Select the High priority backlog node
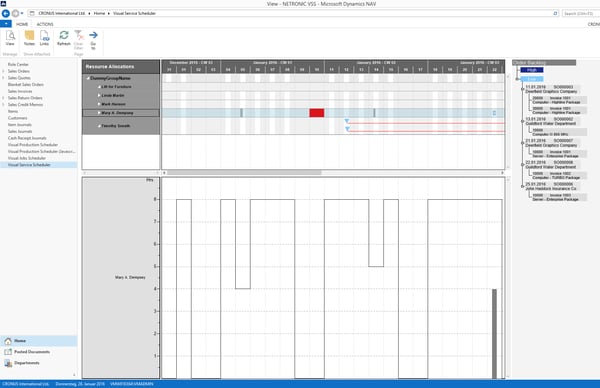The height and width of the screenshot is (388, 600). (x=532, y=70)
